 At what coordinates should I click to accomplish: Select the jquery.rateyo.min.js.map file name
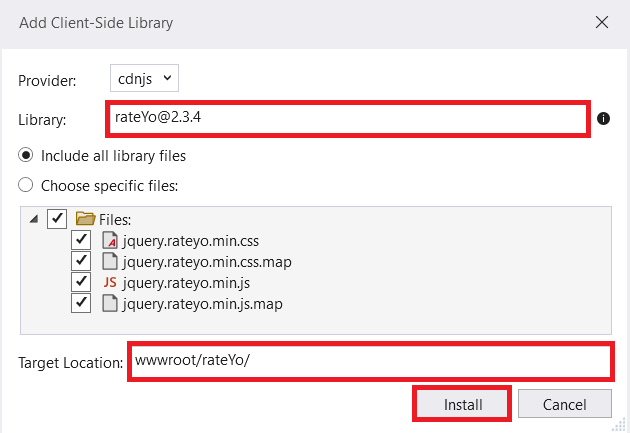202,304
